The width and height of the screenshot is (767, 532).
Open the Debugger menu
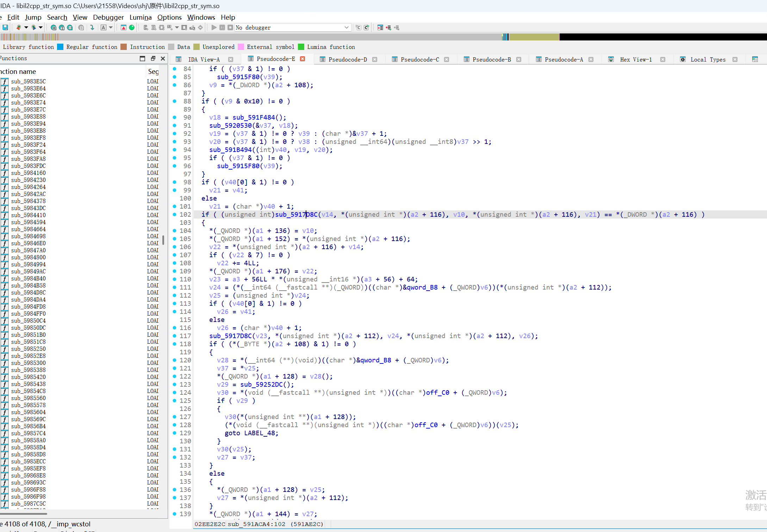108,17
